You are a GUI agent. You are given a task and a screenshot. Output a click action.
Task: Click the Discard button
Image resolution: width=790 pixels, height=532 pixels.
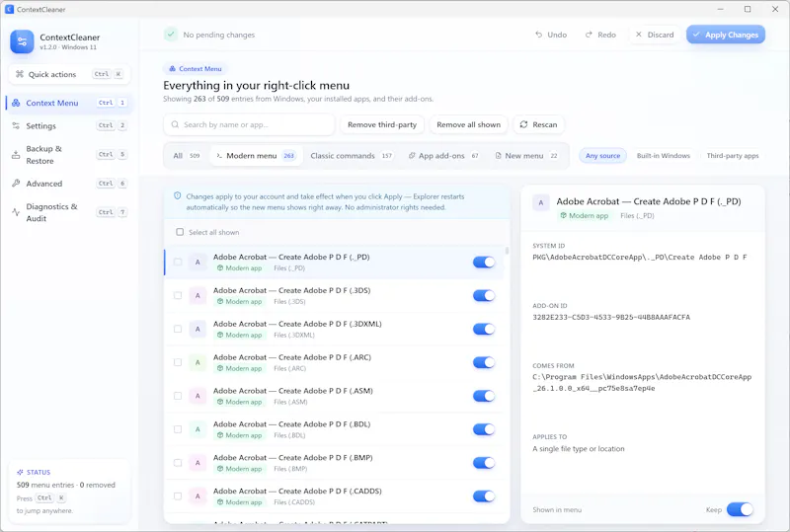pyautogui.click(x=655, y=35)
